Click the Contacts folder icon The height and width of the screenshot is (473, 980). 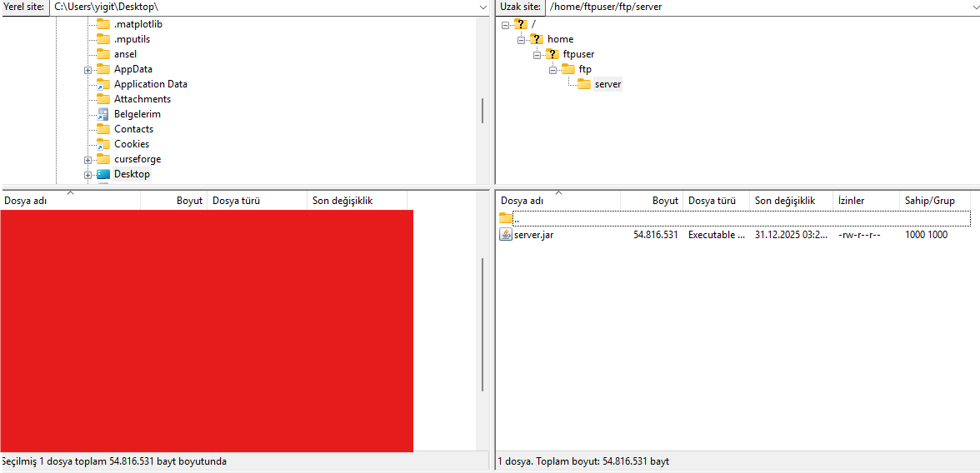pyautogui.click(x=103, y=129)
